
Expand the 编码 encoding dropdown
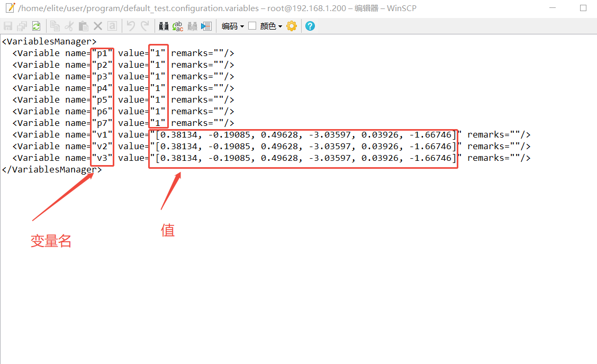[x=233, y=26]
